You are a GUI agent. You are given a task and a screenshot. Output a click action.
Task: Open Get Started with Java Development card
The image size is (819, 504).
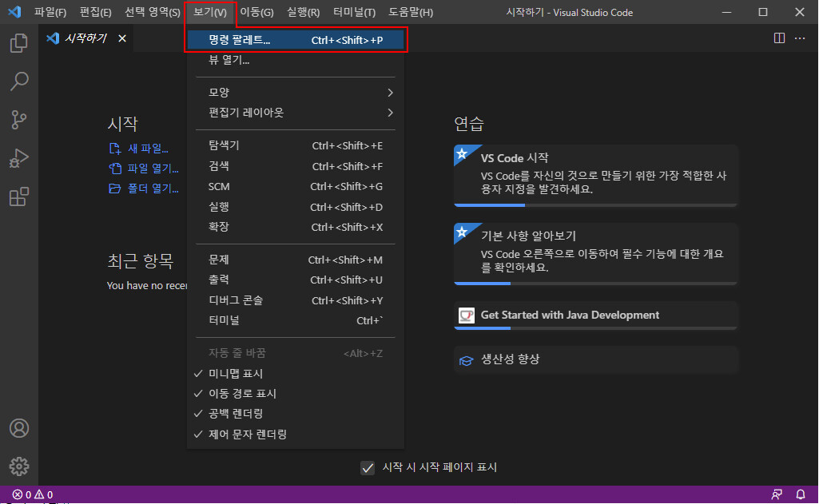click(x=595, y=315)
